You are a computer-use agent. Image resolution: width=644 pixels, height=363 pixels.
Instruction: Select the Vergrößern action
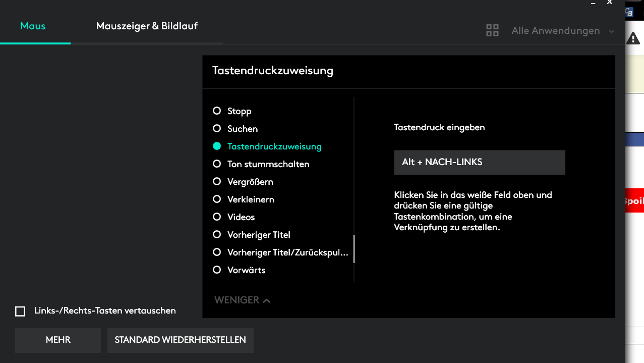217,182
